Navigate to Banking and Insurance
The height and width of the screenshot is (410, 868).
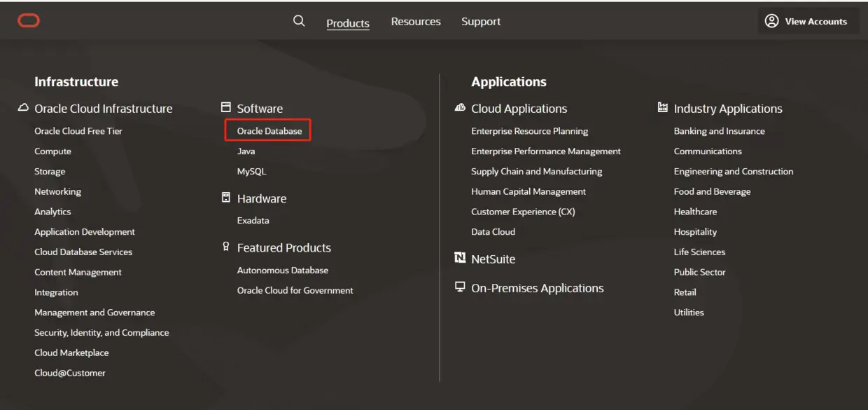(x=719, y=131)
